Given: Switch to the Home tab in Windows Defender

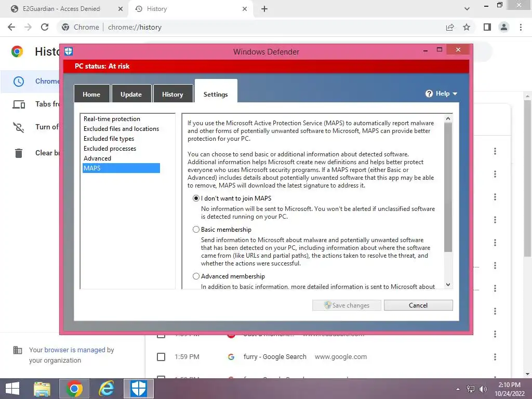Looking at the screenshot, I should pyautogui.click(x=91, y=94).
